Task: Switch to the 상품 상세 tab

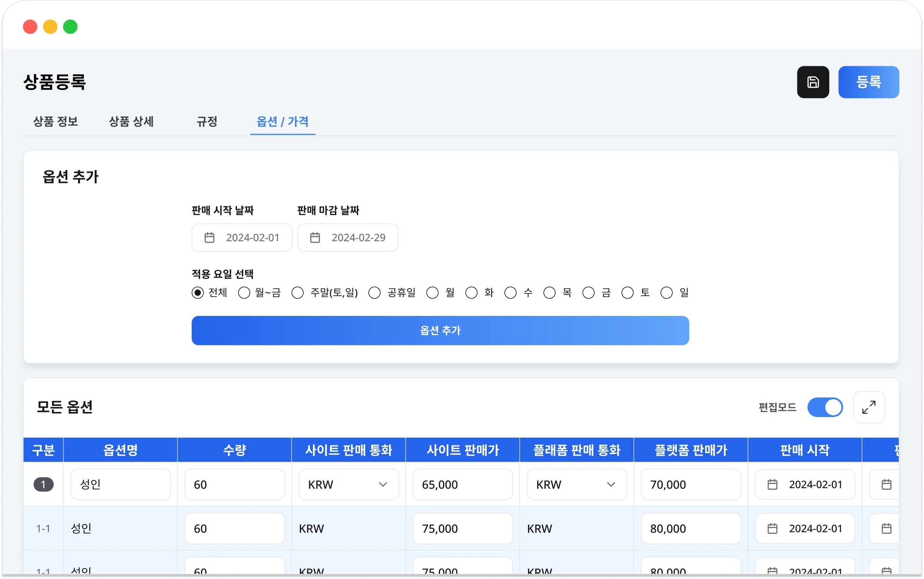Action: (x=131, y=122)
